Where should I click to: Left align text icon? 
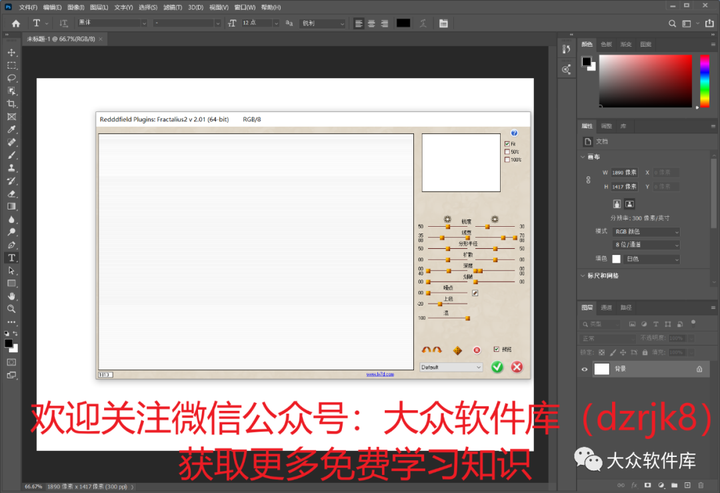[359, 23]
